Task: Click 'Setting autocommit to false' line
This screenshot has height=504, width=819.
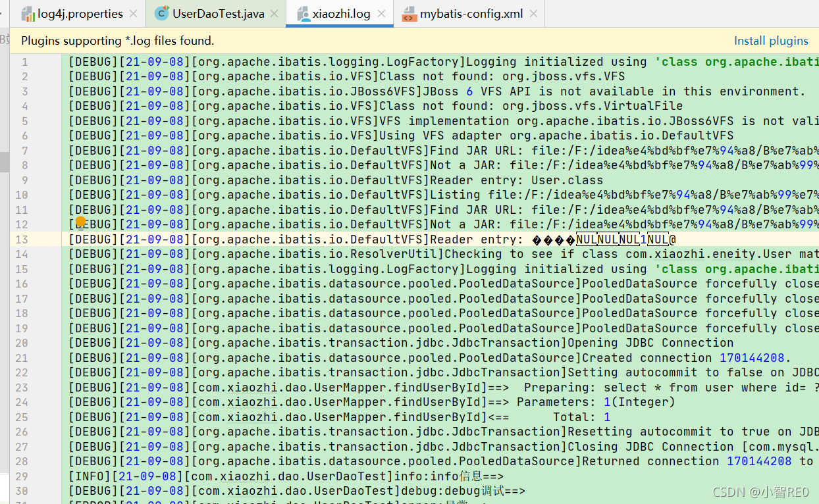Action: tap(443, 372)
